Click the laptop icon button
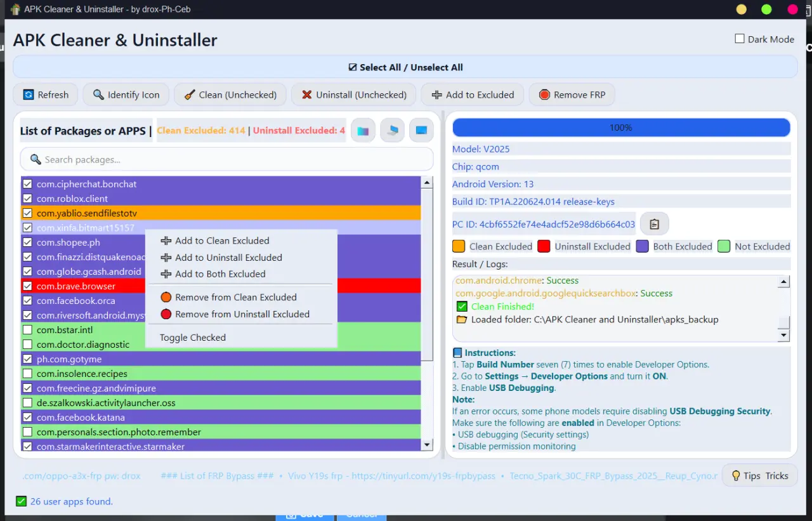This screenshot has width=812, height=521. click(392, 131)
